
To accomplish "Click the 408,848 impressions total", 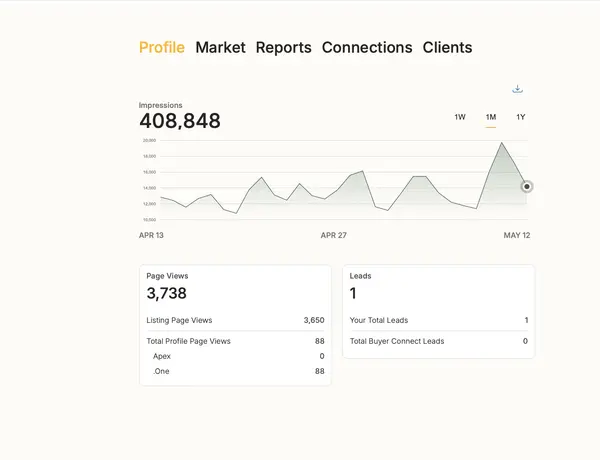I will coord(180,121).
